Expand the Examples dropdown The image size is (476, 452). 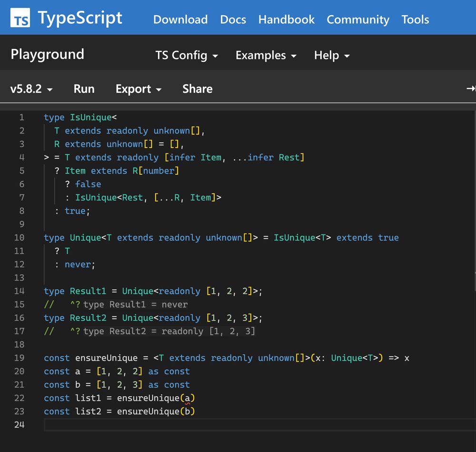pos(266,55)
